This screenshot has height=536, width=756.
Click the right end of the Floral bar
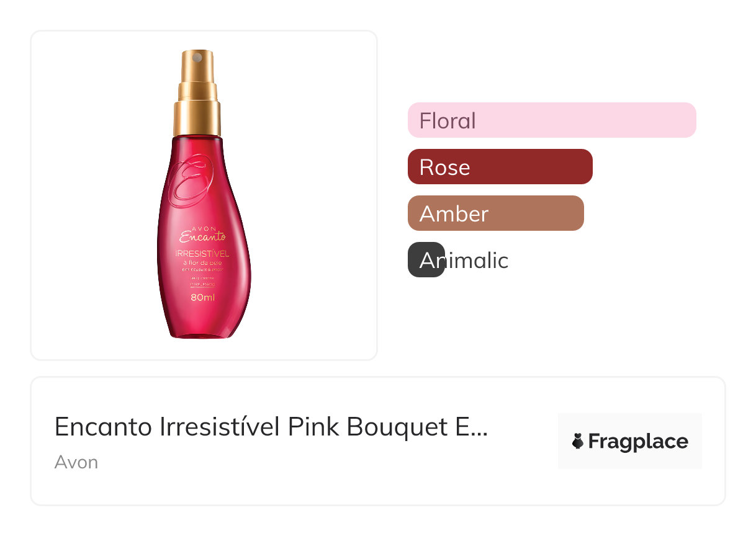pos(688,120)
